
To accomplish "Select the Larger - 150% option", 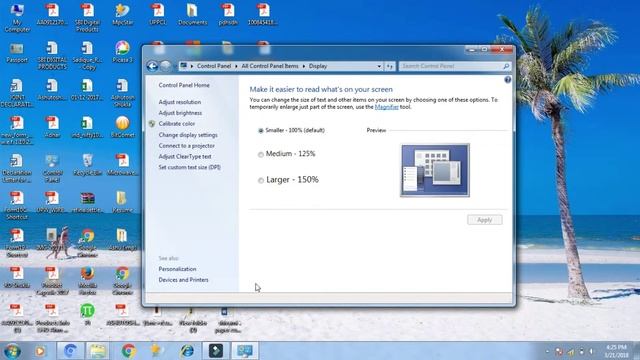I will [x=261, y=180].
